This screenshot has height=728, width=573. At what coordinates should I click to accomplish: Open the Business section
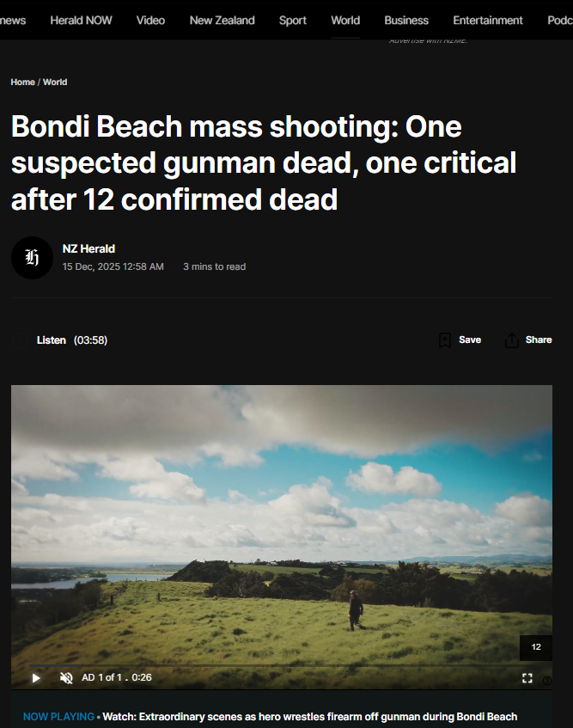(x=406, y=21)
